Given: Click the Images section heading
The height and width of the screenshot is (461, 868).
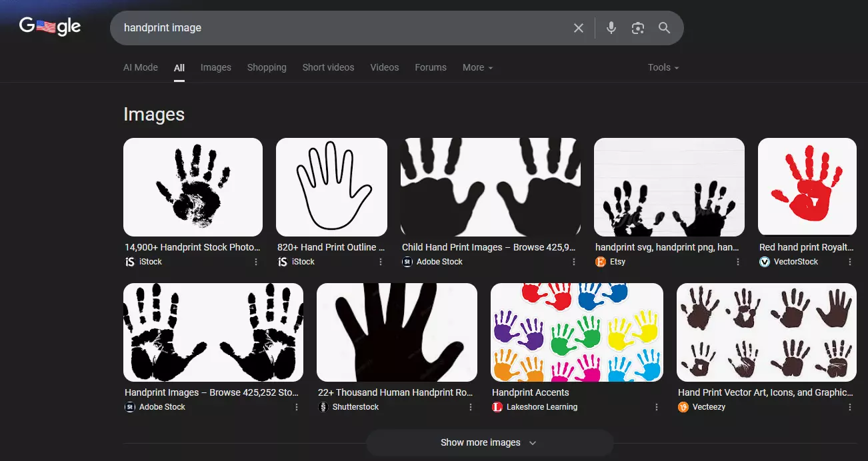Looking at the screenshot, I should [x=154, y=115].
